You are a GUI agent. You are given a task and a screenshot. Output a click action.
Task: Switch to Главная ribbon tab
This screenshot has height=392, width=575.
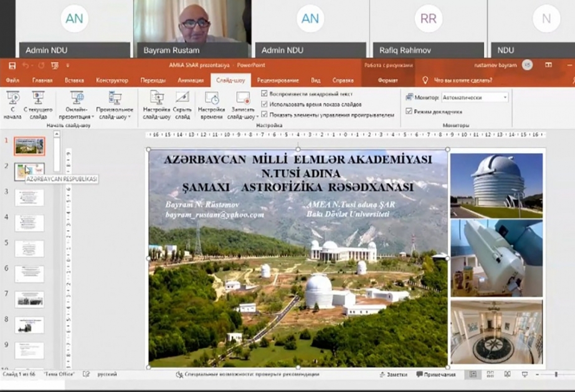42,80
